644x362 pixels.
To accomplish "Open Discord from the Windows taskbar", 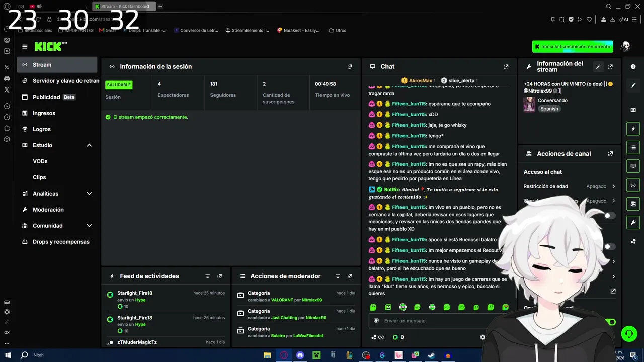I will pyautogui.click(x=300, y=355).
